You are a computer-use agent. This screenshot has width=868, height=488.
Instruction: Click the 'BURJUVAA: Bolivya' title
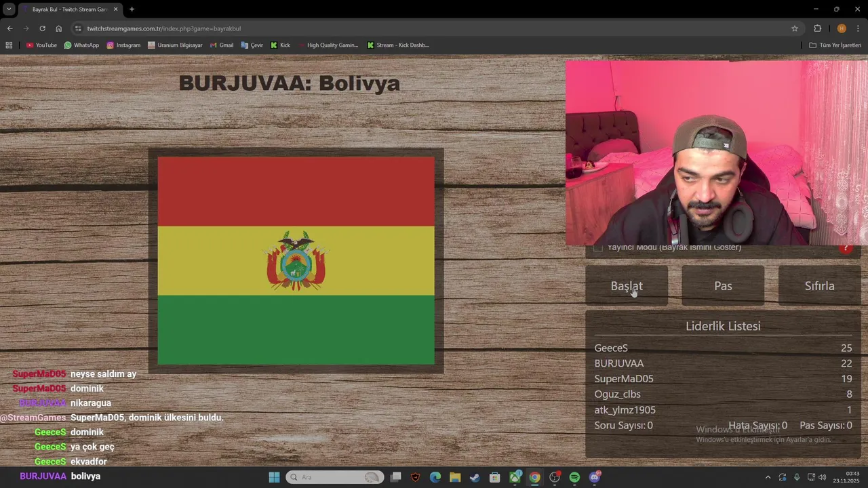pyautogui.click(x=290, y=83)
